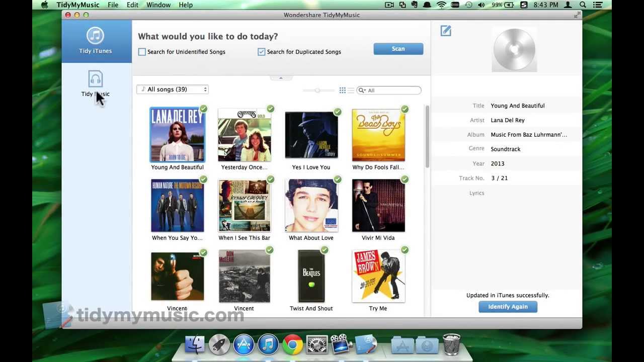This screenshot has height=362, width=644.
Task: Click the notification bell icon in the menu bar
Action: pyautogui.click(x=427, y=5)
